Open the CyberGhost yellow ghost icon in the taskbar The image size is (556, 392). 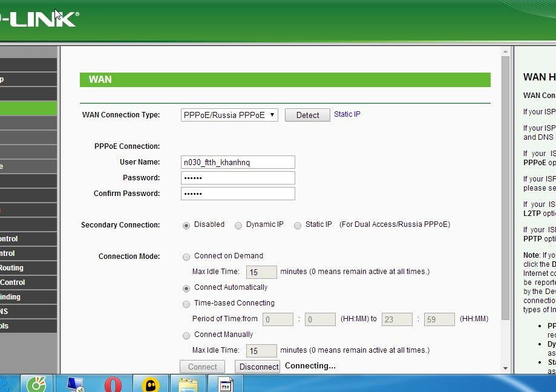pos(151,385)
